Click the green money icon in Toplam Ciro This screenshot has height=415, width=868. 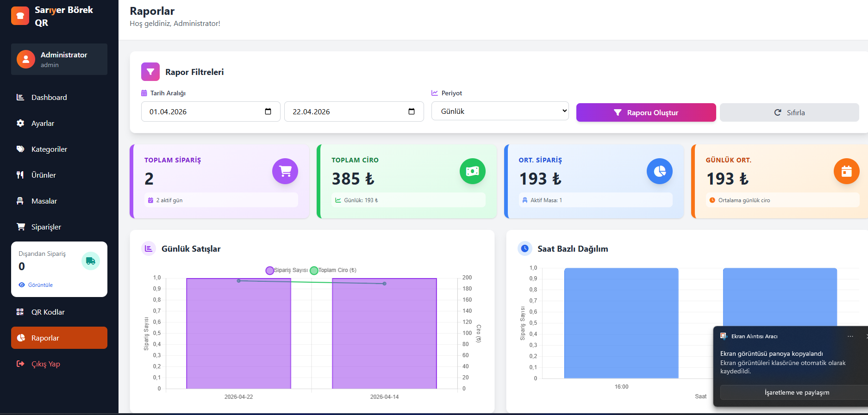pyautogui.click(x=472, y=171)
